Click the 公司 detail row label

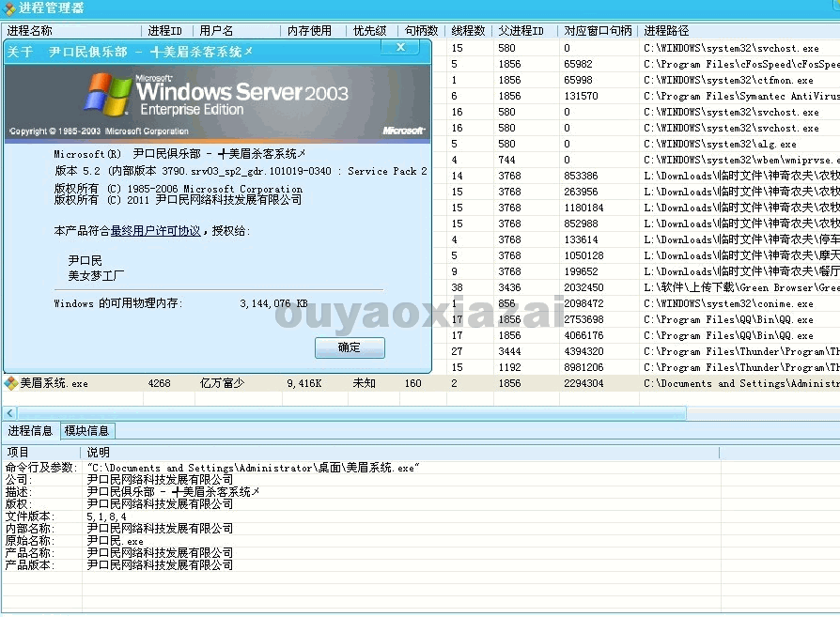(x=19, y=479)
